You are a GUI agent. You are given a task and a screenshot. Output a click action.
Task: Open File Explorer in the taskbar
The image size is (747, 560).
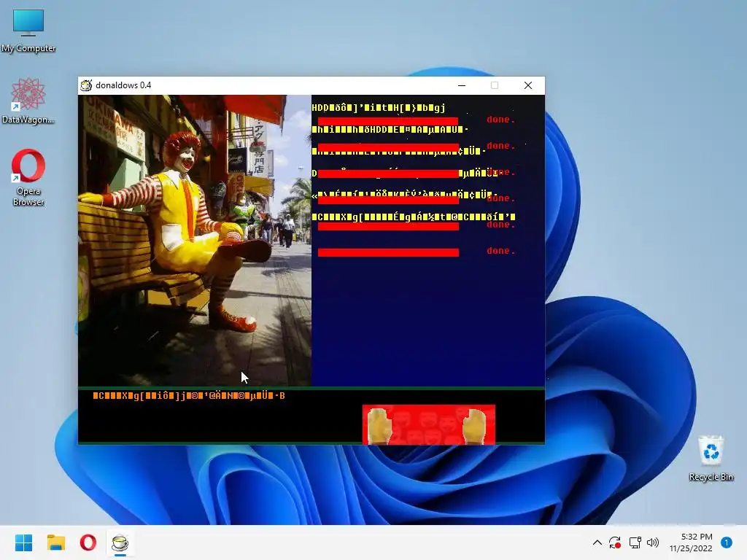point(55,542)
